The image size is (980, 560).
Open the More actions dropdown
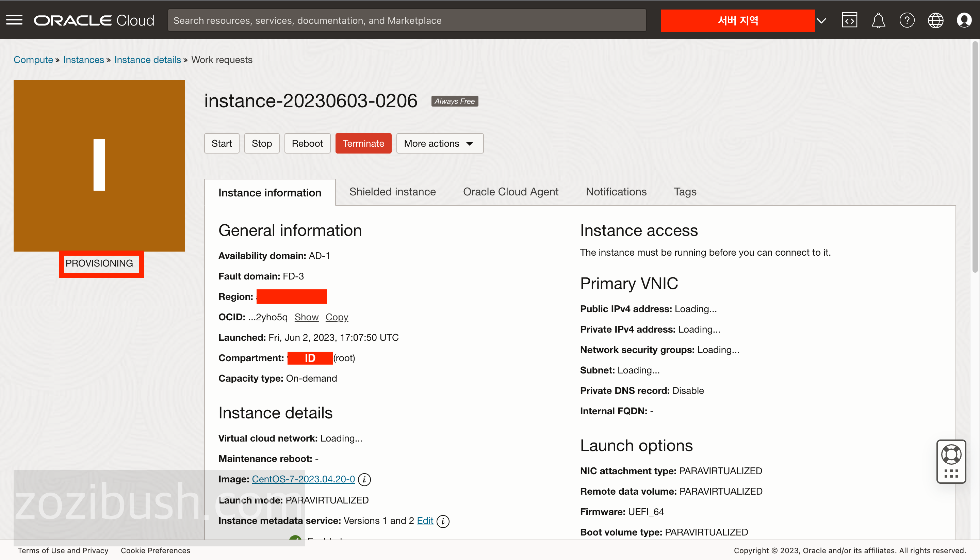coord(440,143)
